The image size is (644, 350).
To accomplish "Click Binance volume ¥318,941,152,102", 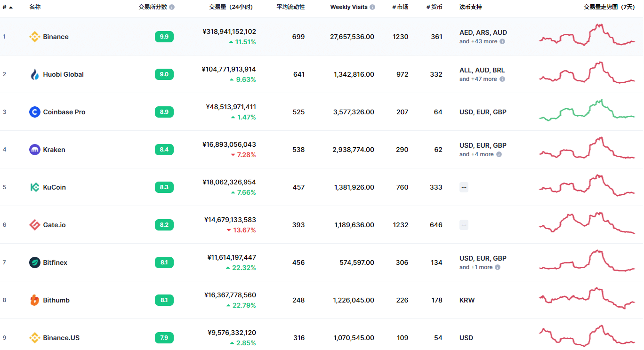I will 229,32.
